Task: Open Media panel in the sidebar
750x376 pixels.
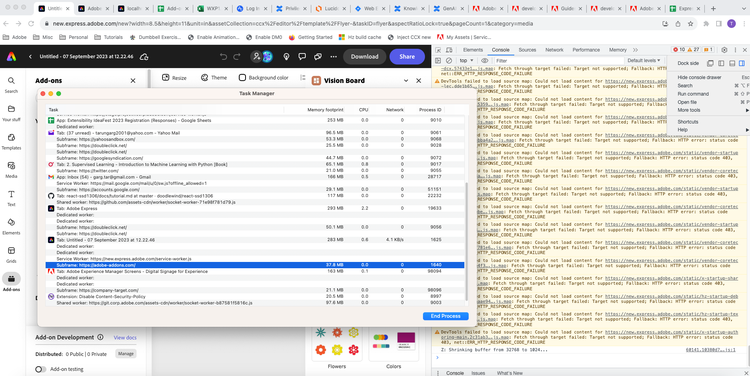Action: point(11,170)
